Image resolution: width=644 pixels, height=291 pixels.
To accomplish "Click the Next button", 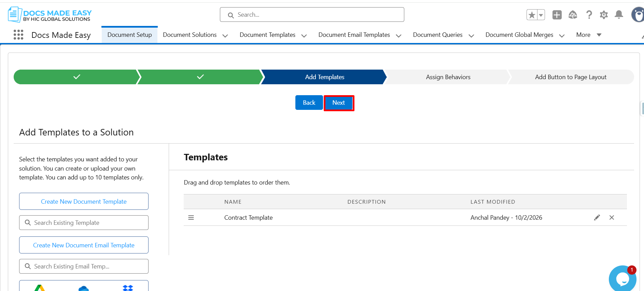I will tap(338, 103).
